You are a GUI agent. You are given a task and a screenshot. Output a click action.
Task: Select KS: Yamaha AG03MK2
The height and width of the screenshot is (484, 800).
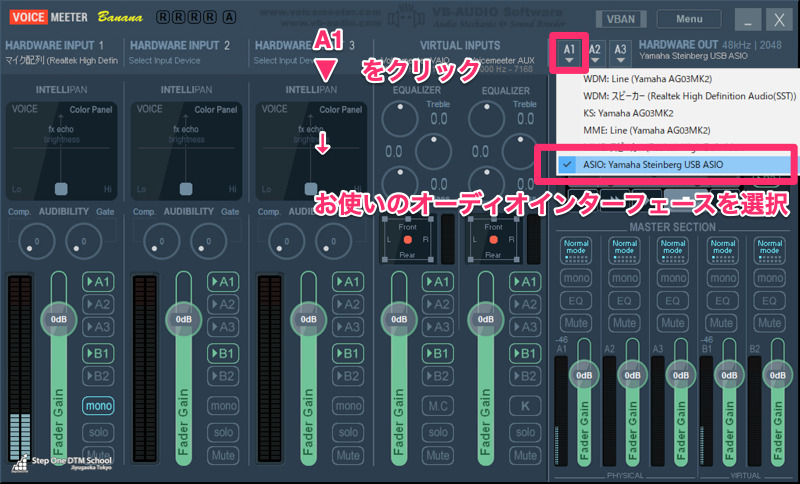pos(677,113)
